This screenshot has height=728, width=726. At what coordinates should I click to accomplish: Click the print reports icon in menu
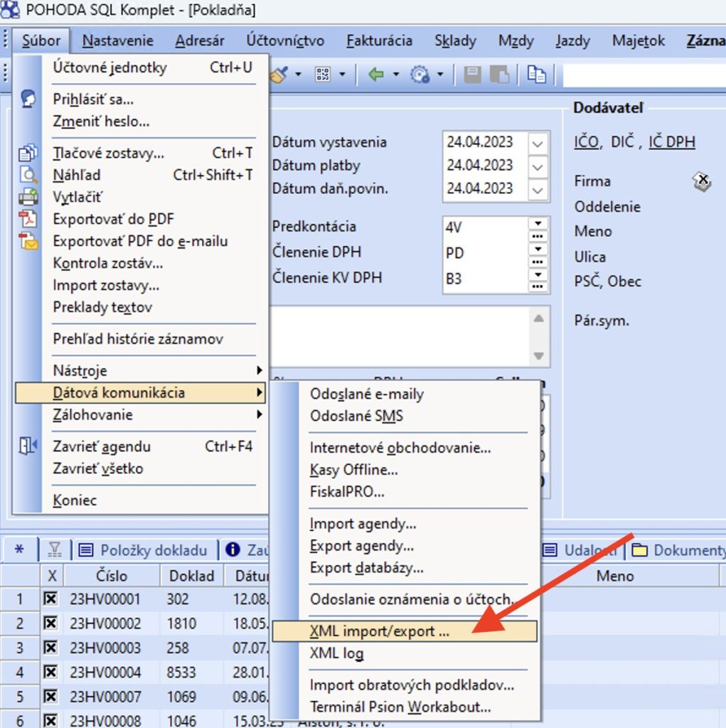[x=28, y=153]
